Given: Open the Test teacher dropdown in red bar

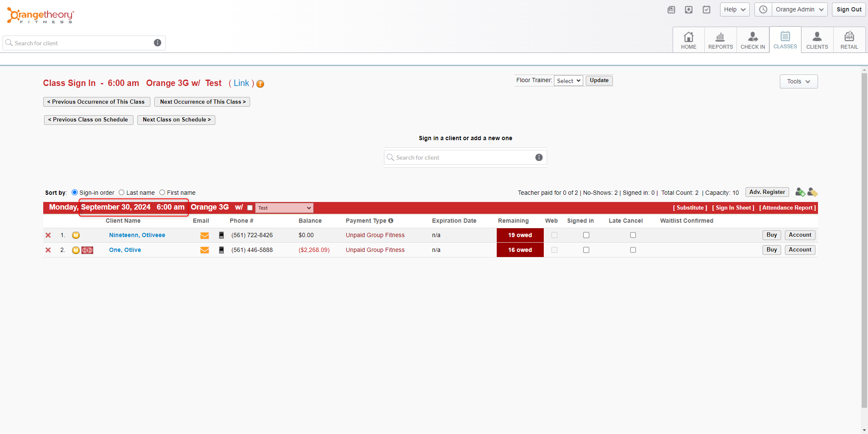Looking at the screenshot, I should click(x=284, y=208).
